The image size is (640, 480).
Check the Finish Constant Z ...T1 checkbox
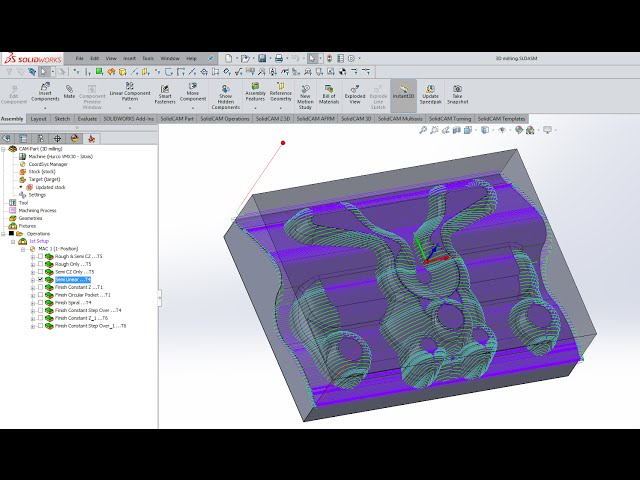click(40, 287)
